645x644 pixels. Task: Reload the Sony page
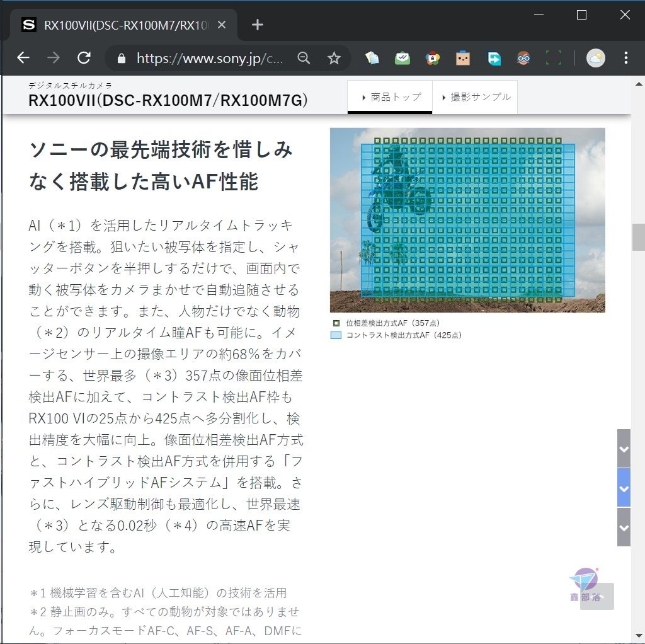click(84, 58)
